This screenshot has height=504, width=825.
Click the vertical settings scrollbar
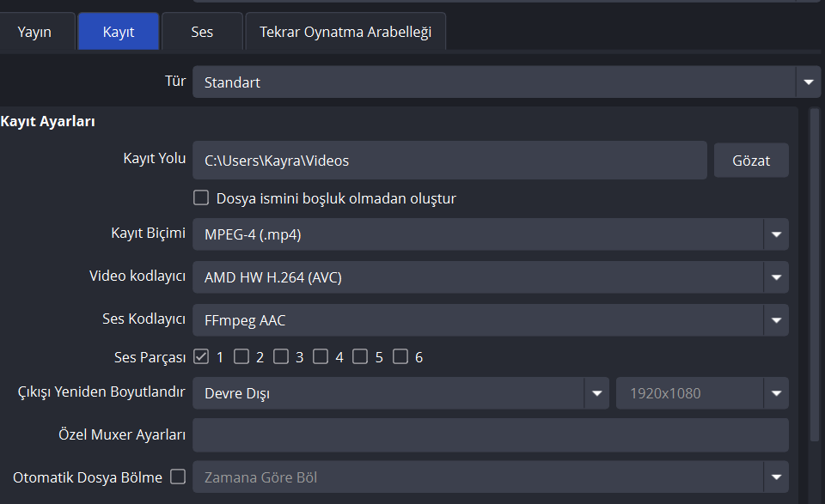pos(815,275)
